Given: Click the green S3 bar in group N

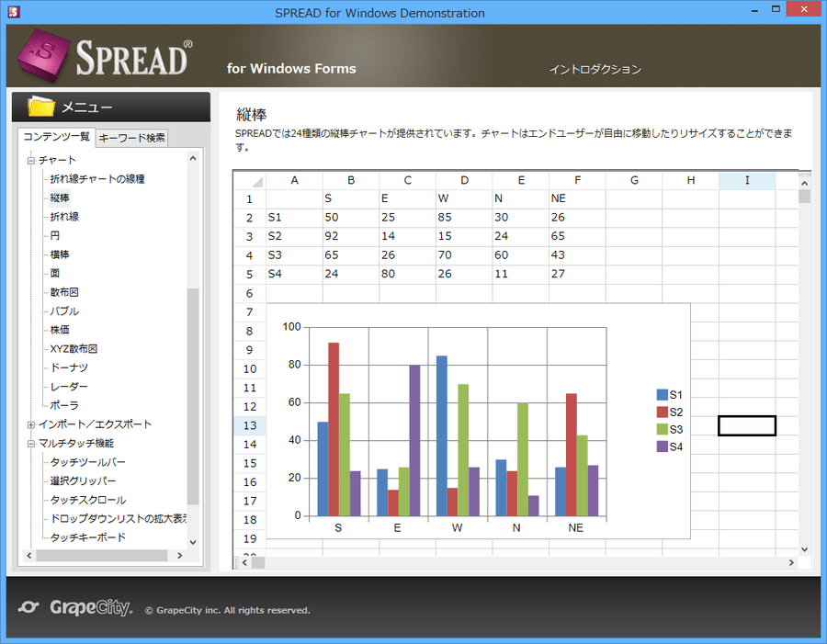Looking at the screenshot, I should coord(523,459).
